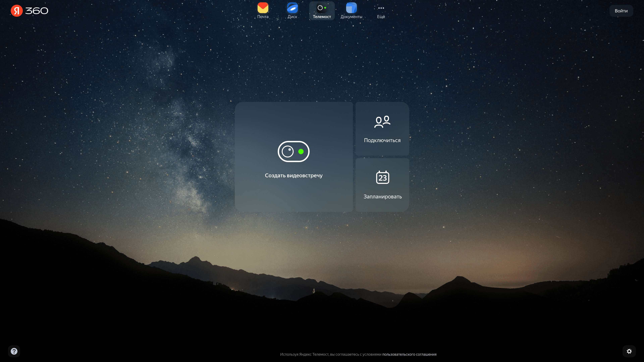Open the Документы icon
644x362 pixels.
point(351,8)
